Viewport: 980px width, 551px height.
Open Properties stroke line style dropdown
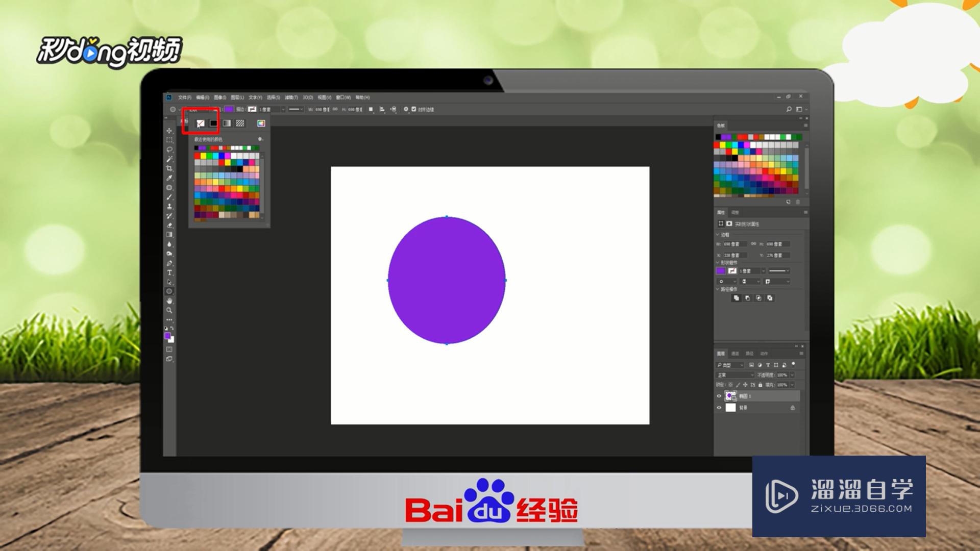[x=779, y=270]
